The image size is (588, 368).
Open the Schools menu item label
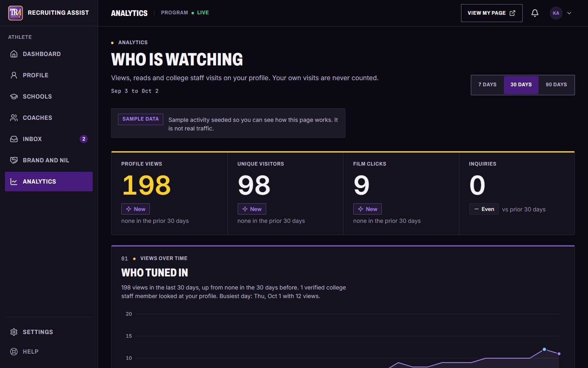(x=37, y=96)
